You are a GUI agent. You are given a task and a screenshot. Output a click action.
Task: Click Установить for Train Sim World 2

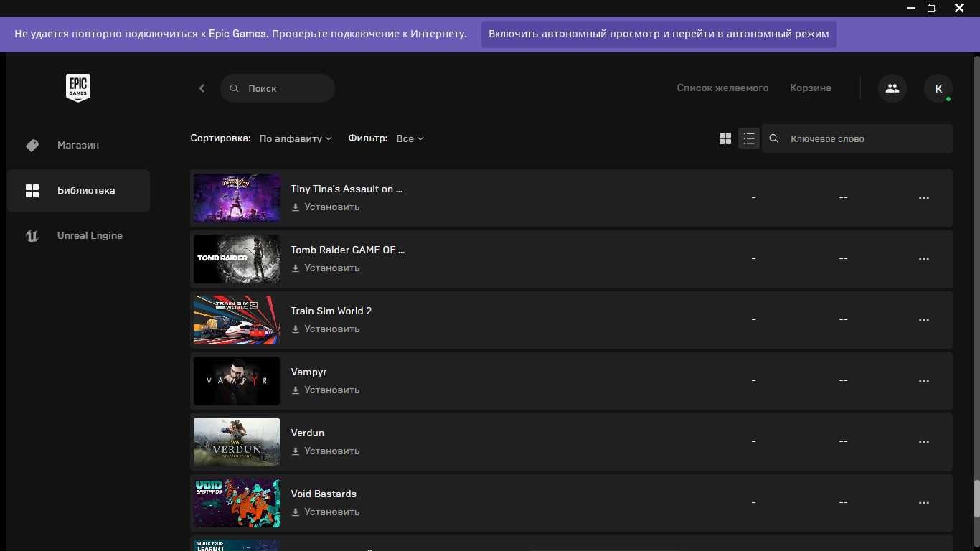pos(331,329)
